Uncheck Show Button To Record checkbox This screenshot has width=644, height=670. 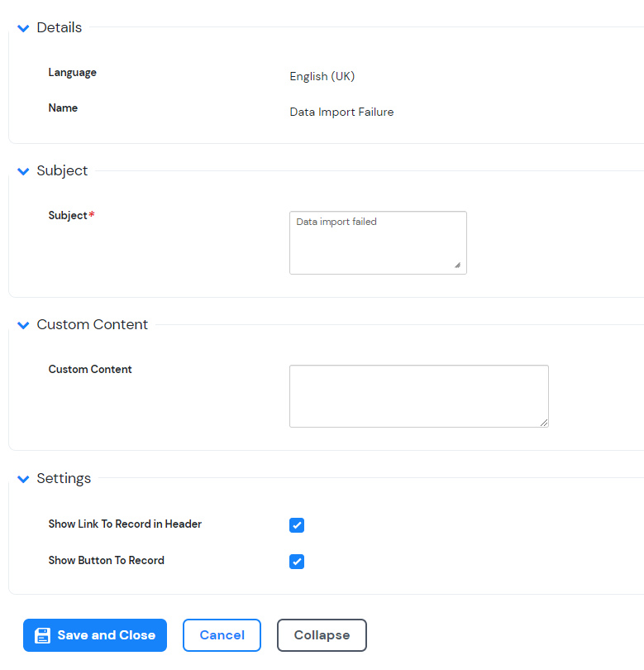tap(297, 562)
